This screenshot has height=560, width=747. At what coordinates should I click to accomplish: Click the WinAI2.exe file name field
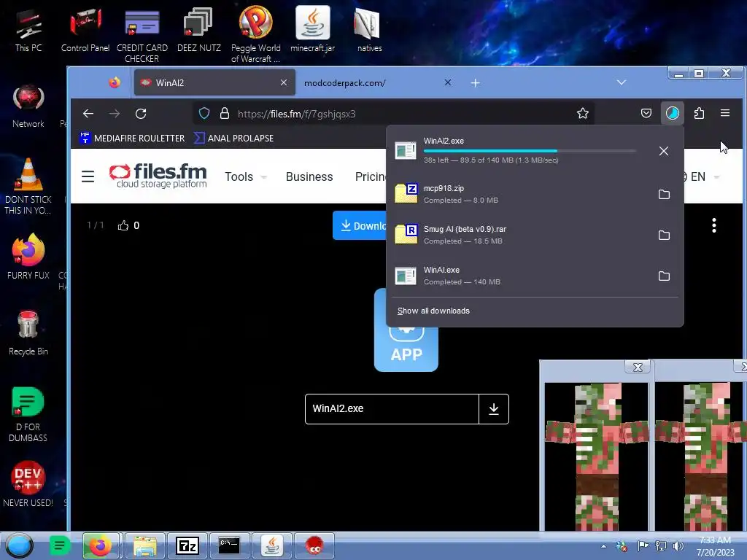click(x=392, y=408)
